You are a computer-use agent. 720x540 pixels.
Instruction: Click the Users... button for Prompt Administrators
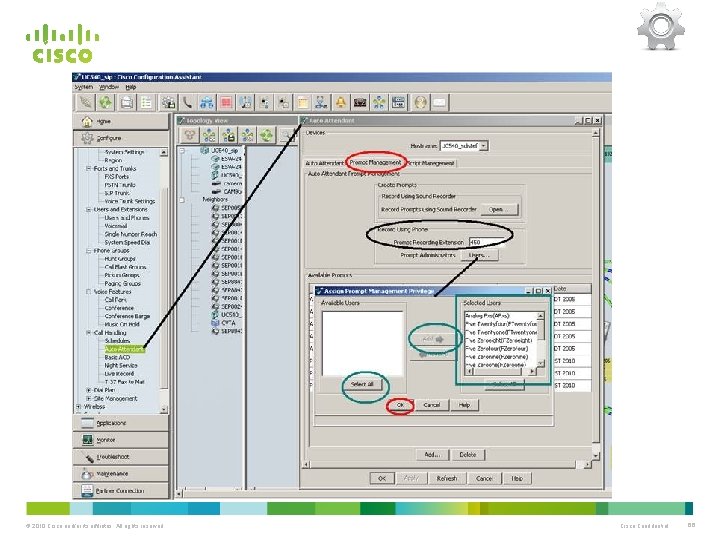[479, 255]
